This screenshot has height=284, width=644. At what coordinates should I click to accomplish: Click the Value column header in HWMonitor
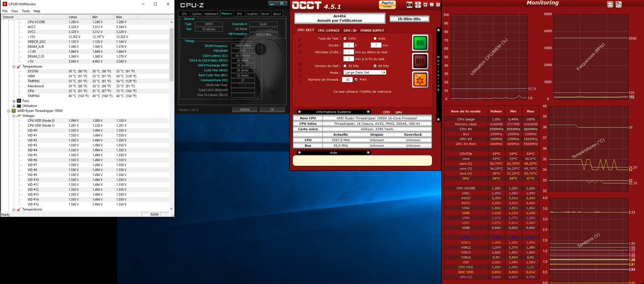click(79, 17)
